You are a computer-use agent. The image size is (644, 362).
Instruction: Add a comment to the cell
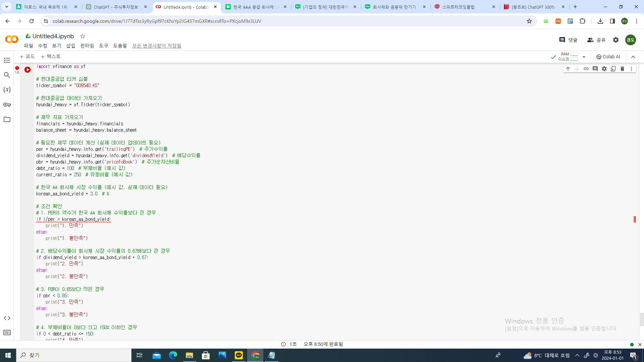point(595,69)
